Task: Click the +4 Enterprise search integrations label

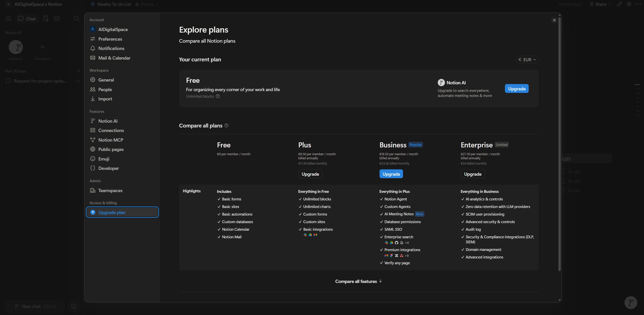Action: (407, 243)
